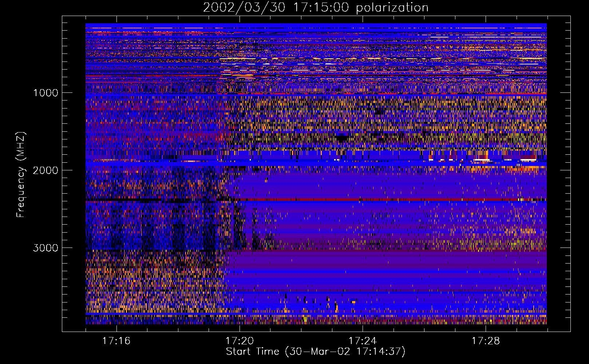Click the "Start Time (30-Mar-02 17:14:37)" label
Screen dimensions: 589x364
316,352
